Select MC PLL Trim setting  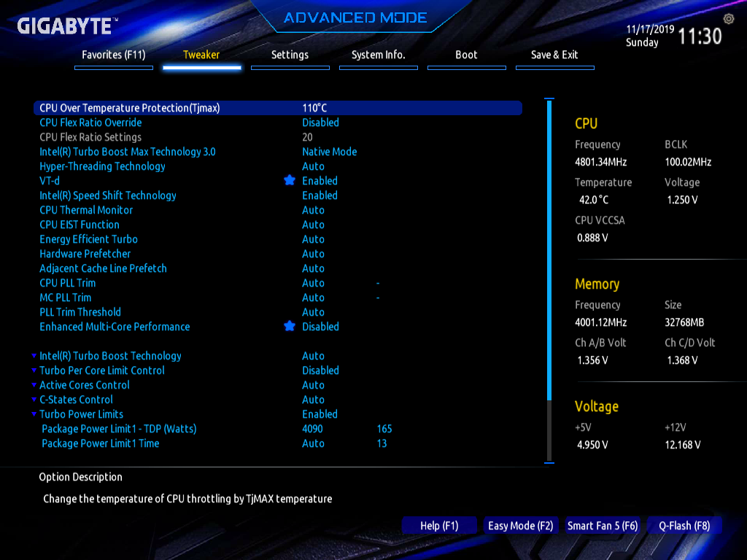tap(65, 297)
